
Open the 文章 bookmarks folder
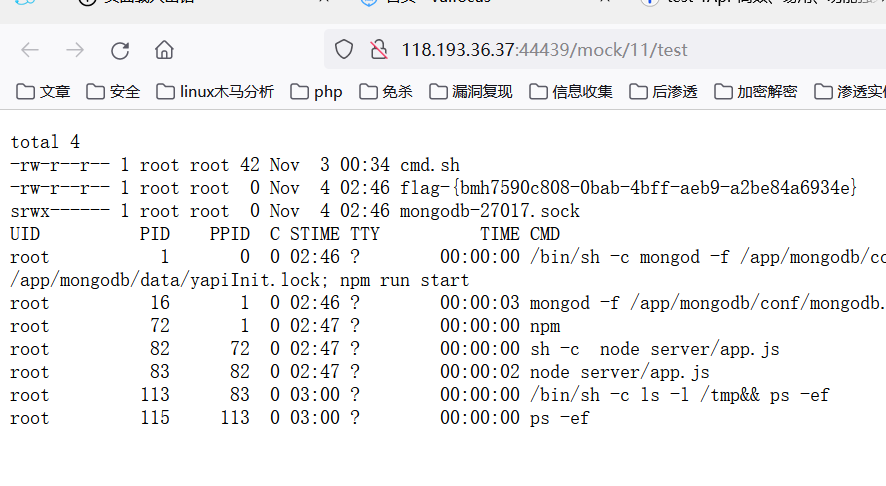tap(44, 92)
